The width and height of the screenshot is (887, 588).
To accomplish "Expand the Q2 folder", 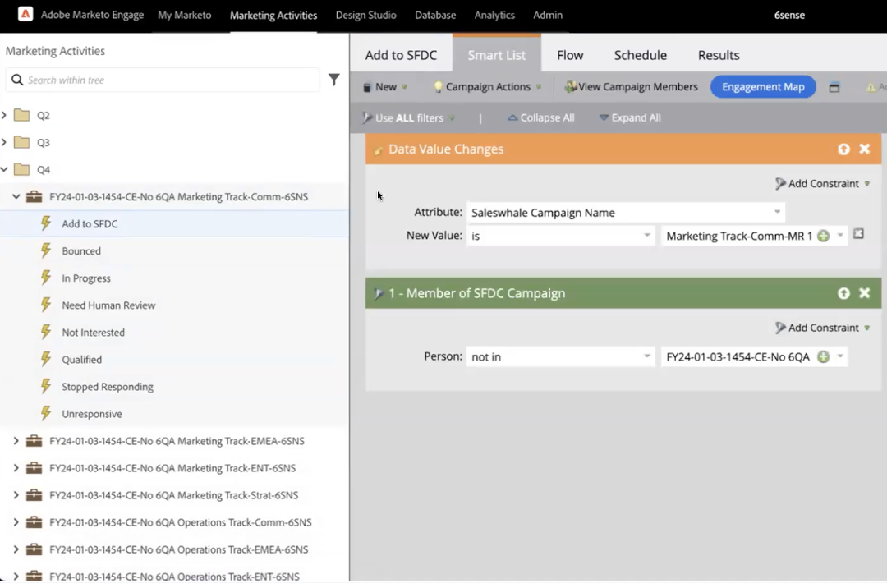I will click(4, 115).
